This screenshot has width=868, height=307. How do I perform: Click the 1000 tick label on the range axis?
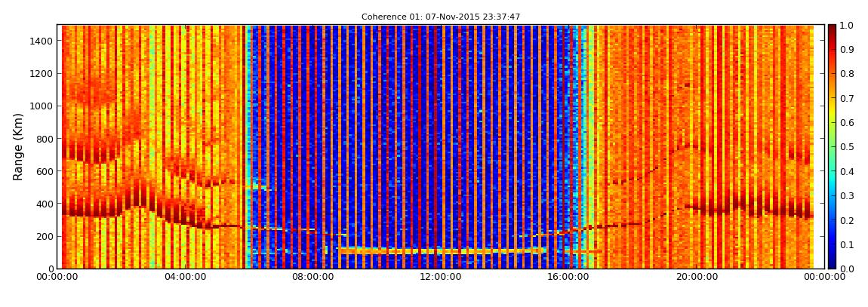click(x=42, y=106)
